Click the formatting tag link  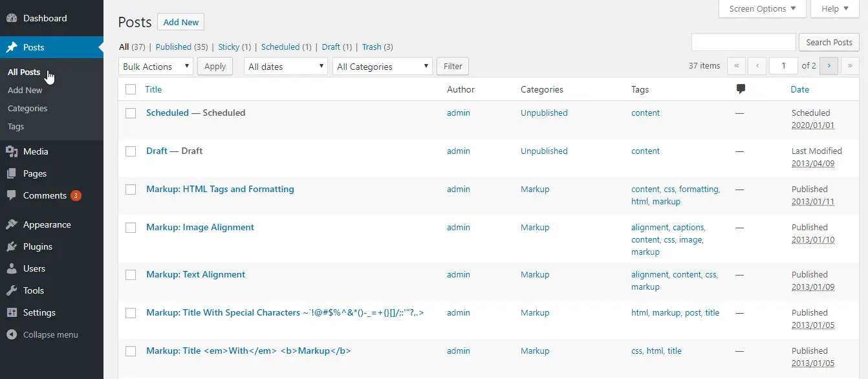699,189
